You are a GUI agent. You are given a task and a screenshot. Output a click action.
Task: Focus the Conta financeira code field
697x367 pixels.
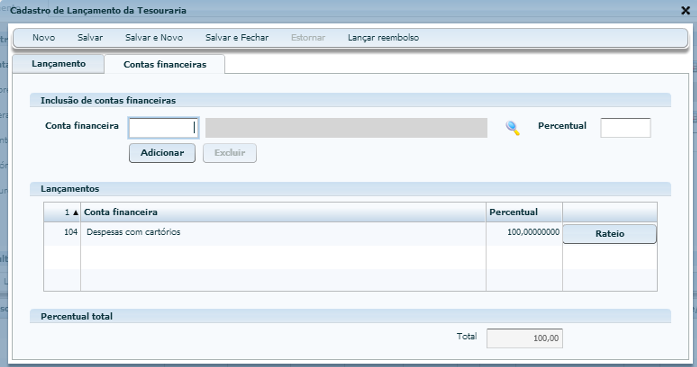pos(164,128)
